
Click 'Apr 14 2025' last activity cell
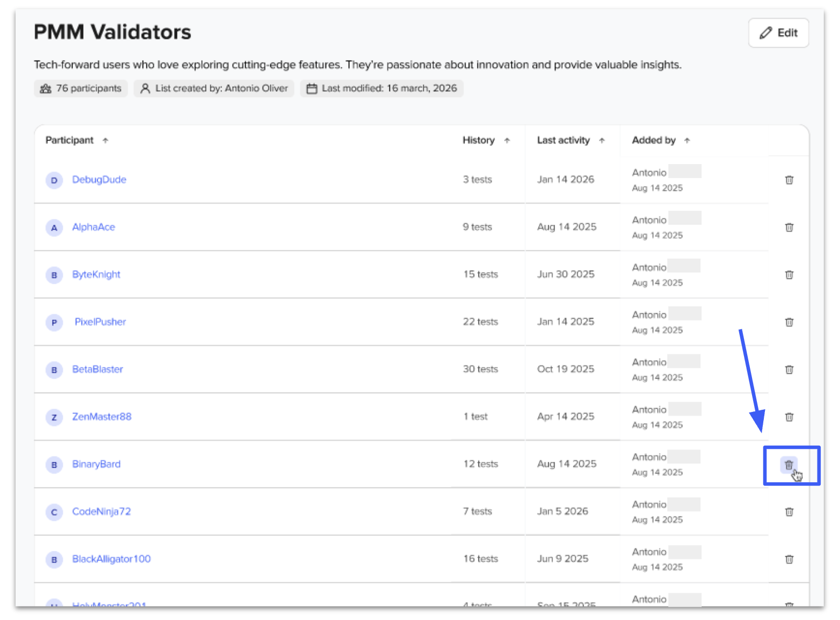click(566, 417)
